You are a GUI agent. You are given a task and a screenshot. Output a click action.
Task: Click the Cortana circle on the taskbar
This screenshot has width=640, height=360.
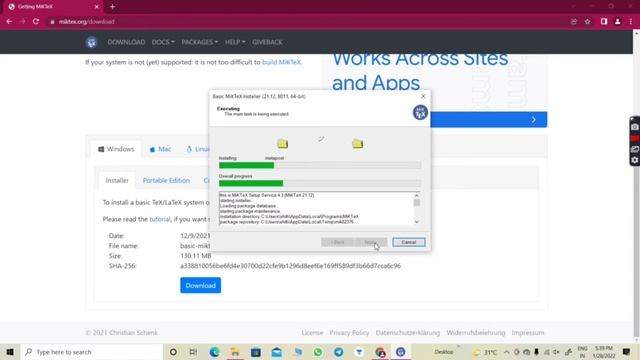click(173, 352)
